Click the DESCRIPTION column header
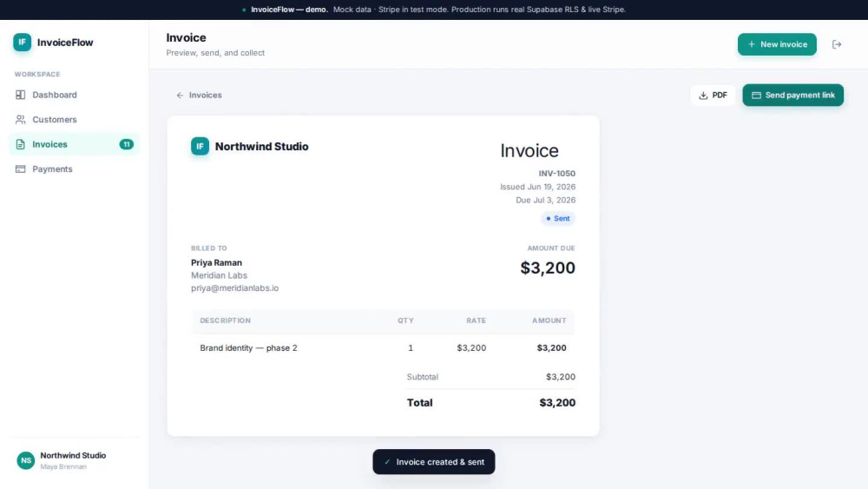The width and height of the screenshot is (868, 489). coord(226,320)
